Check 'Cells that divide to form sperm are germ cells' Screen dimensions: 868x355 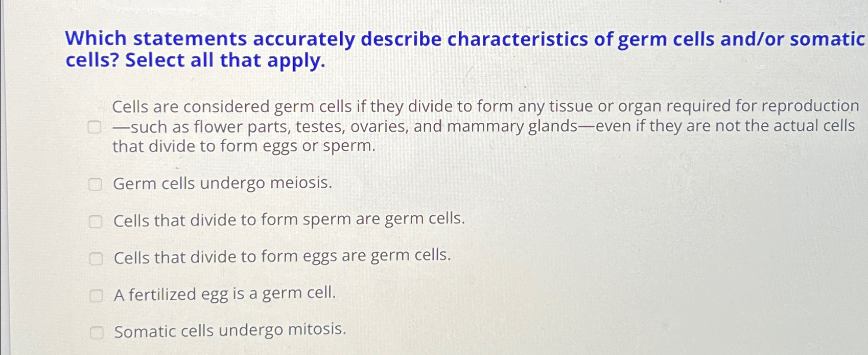click(x=95, y=222)
